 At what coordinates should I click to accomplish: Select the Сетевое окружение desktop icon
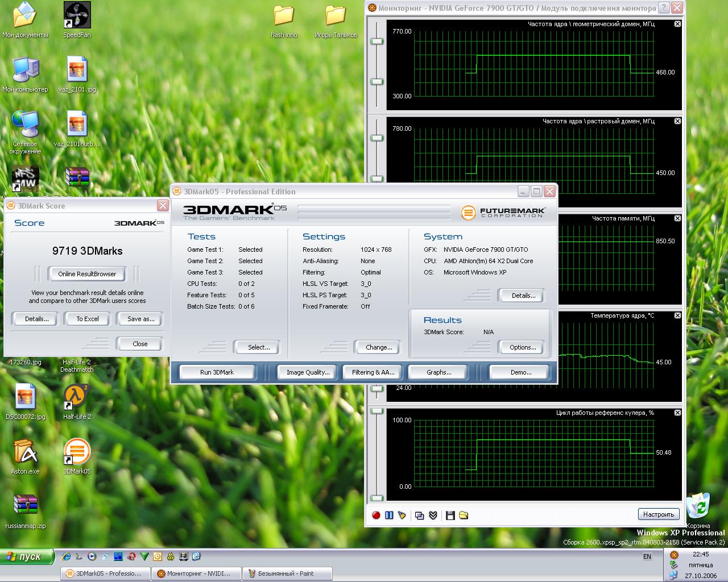(x=25, y=132)
